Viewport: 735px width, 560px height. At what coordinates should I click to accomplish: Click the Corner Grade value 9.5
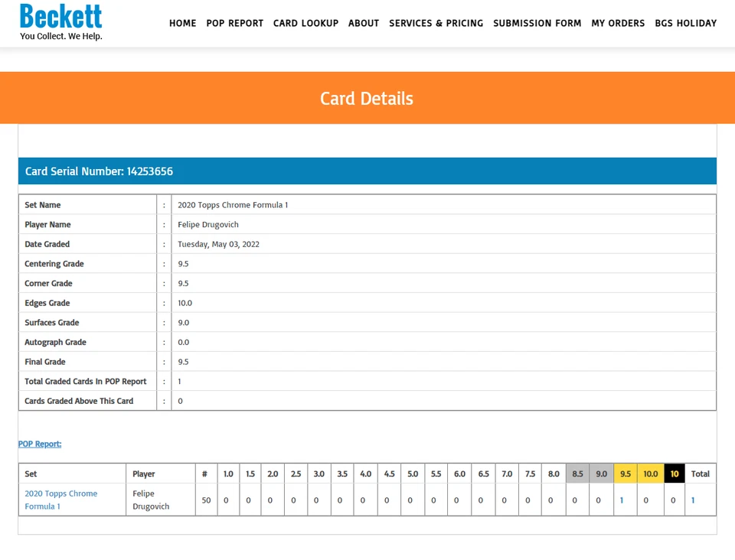pos(183,283)
